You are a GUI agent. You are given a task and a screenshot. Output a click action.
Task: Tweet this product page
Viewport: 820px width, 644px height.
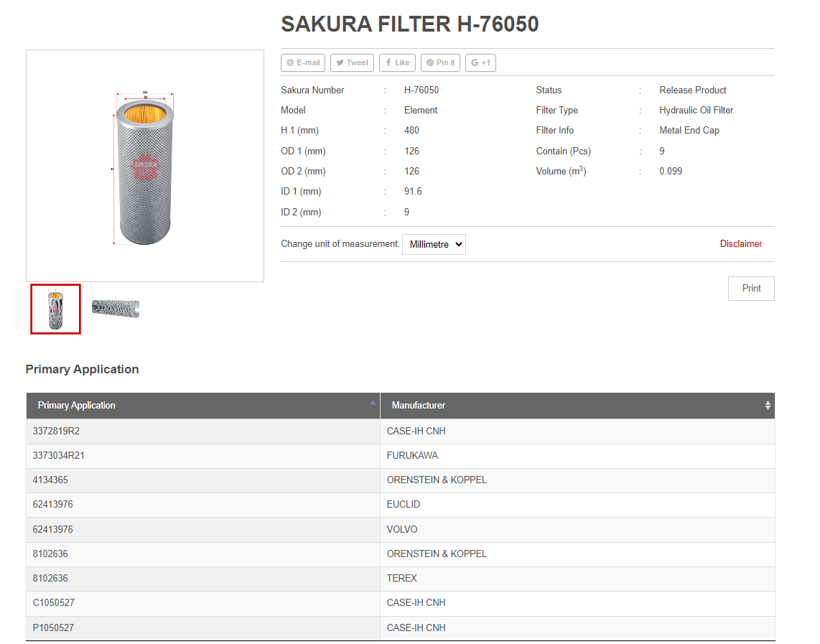coord(352,63)
